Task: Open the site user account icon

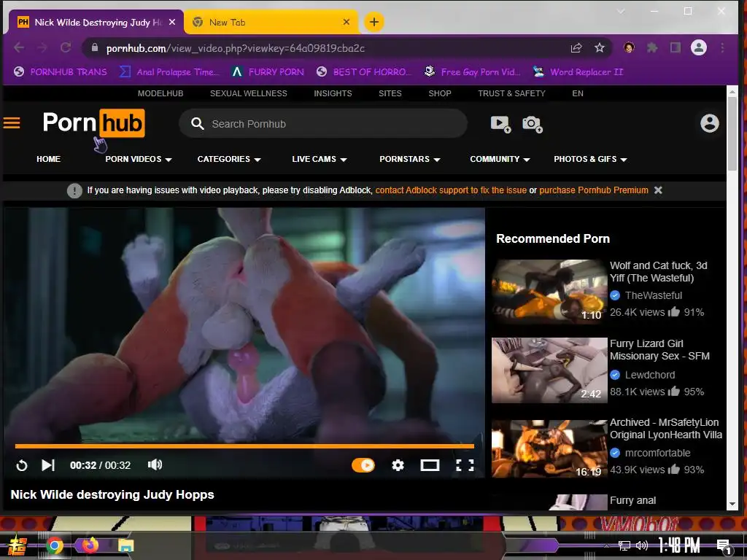Action: pyautogui.click(x=709, y=123)
